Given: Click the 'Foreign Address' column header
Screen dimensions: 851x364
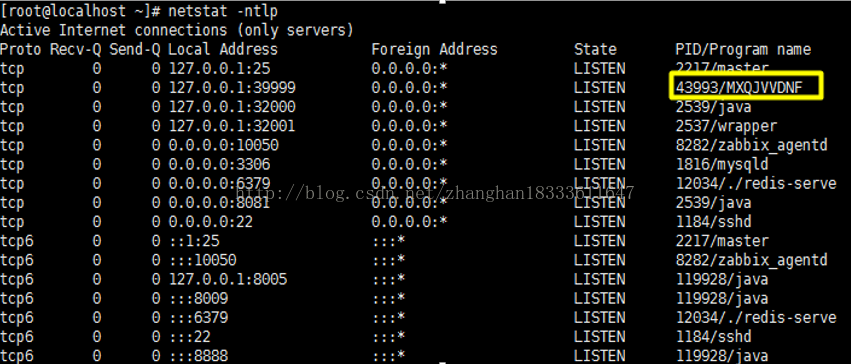Looking at the screenshot, I should pyautogui.click(x=434, y=49).
